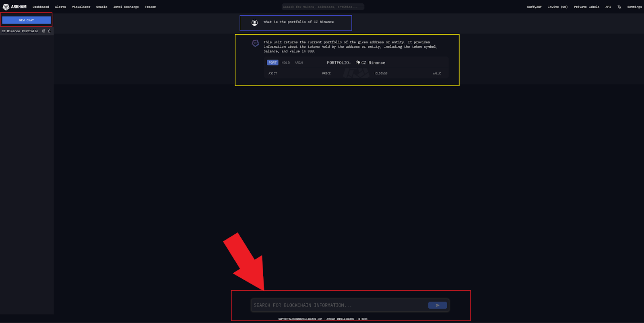Click the HOLDINGS column header
Screen dimensions: 644x323
tap(380, 73)
